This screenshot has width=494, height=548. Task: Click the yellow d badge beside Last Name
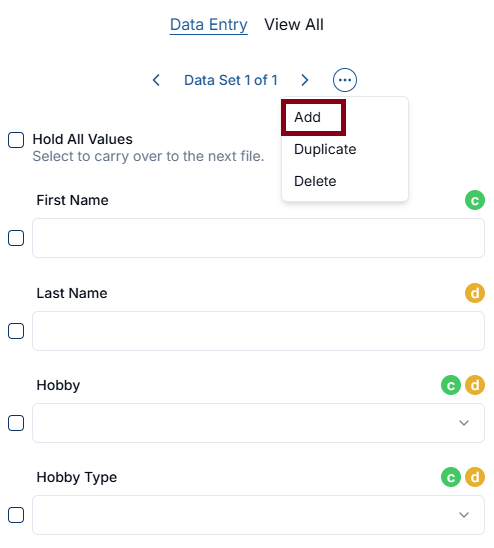(x=474, y=293)
